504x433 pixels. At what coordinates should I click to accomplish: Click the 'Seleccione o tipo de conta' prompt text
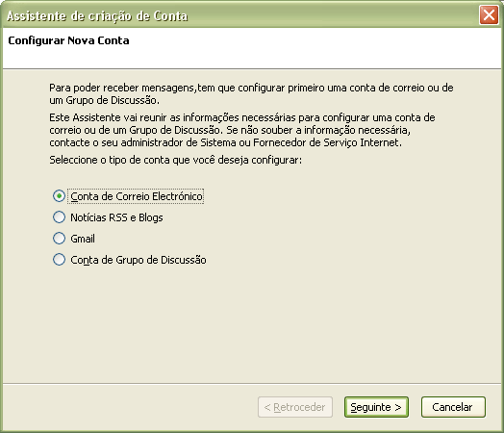pos(175,160)
